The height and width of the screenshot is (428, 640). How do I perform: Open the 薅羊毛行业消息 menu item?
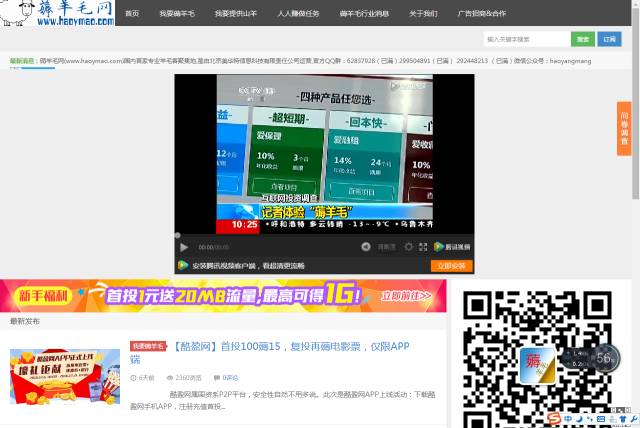(x=364, y=13)
